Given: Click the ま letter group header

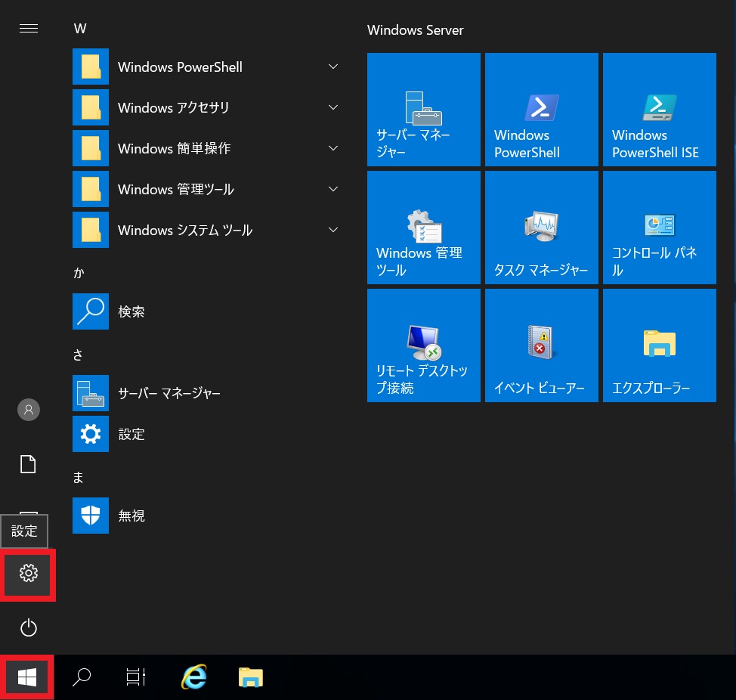Looking at the screenshot, I should [79, 477].
